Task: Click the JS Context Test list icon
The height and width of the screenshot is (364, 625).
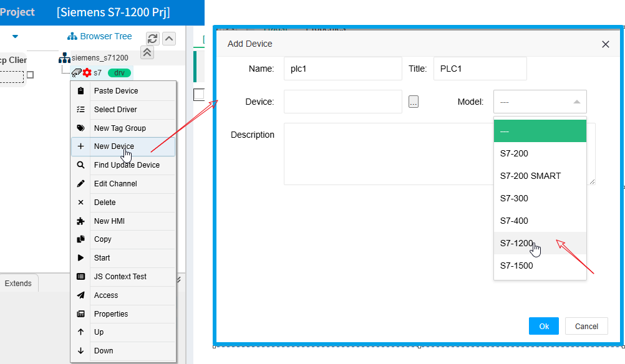Action: point(80,276)
